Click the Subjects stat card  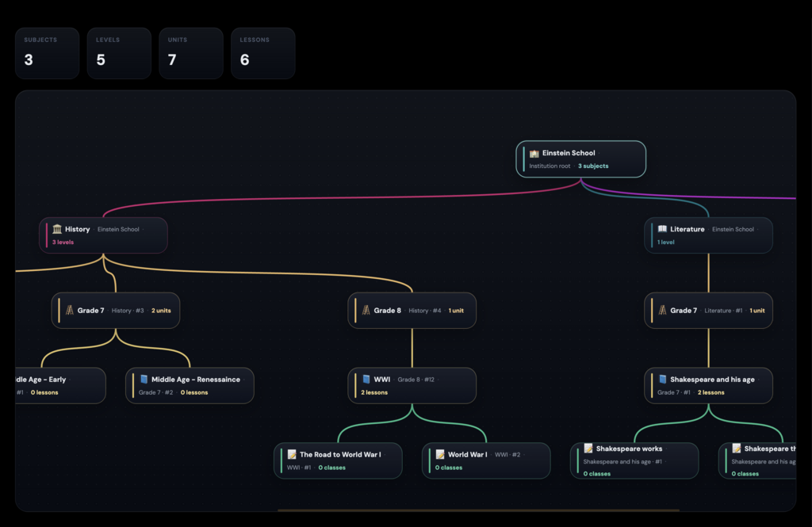[47, 53]
